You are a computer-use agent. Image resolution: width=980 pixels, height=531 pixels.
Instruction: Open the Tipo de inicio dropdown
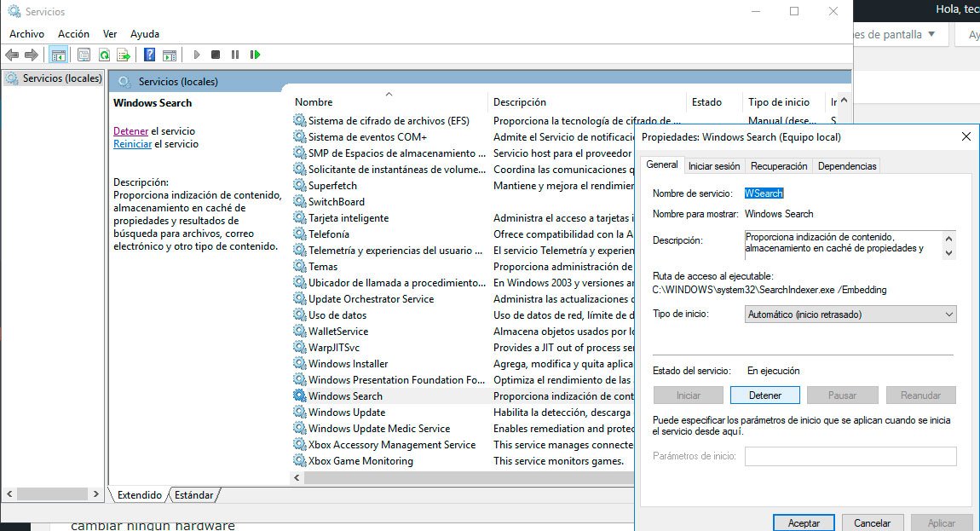click(x=850, y=314)
